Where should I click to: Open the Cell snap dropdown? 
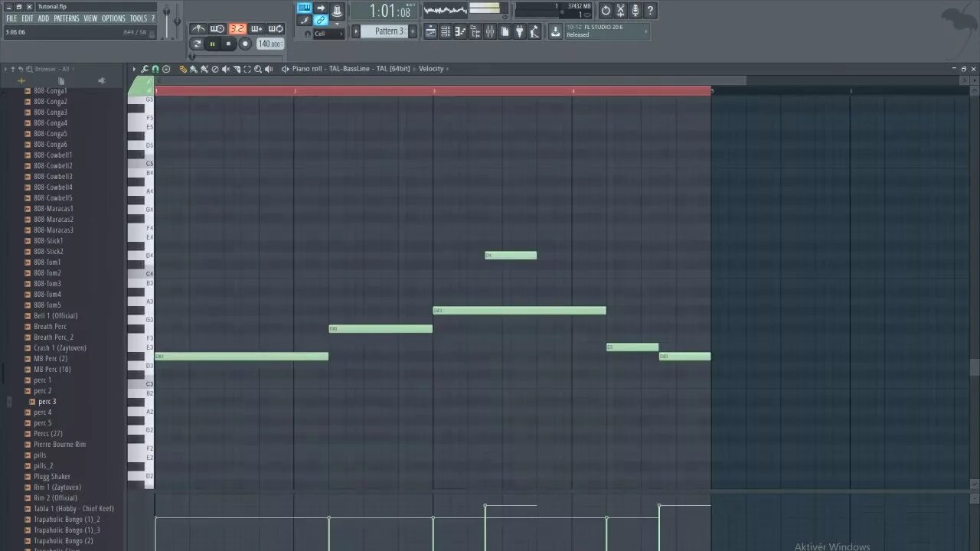tap(328, 34)
